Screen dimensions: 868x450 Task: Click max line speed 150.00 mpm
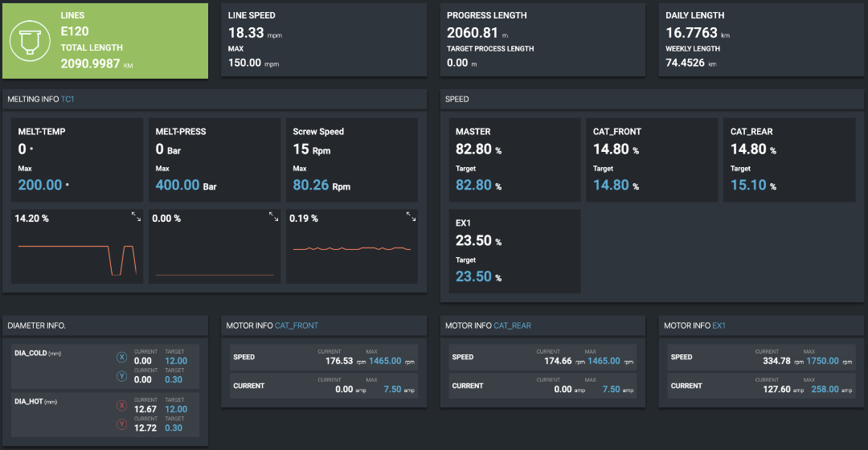click(253, 63)
